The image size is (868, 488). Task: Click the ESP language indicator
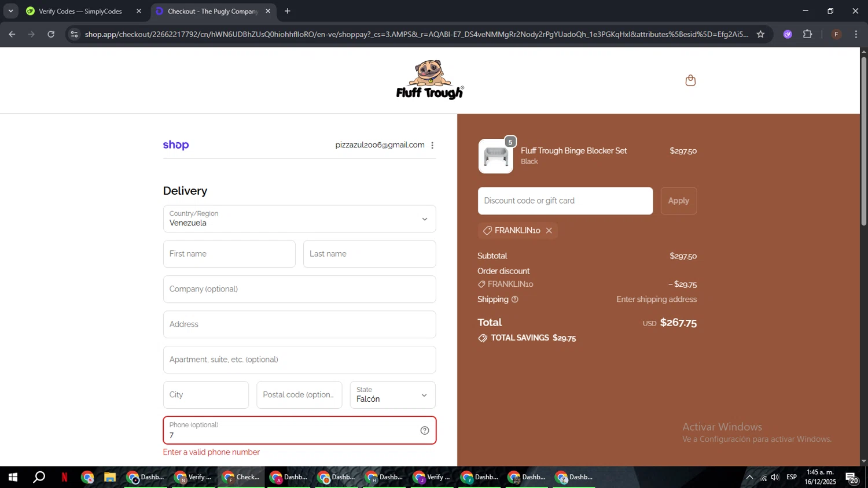coord(792,477)
